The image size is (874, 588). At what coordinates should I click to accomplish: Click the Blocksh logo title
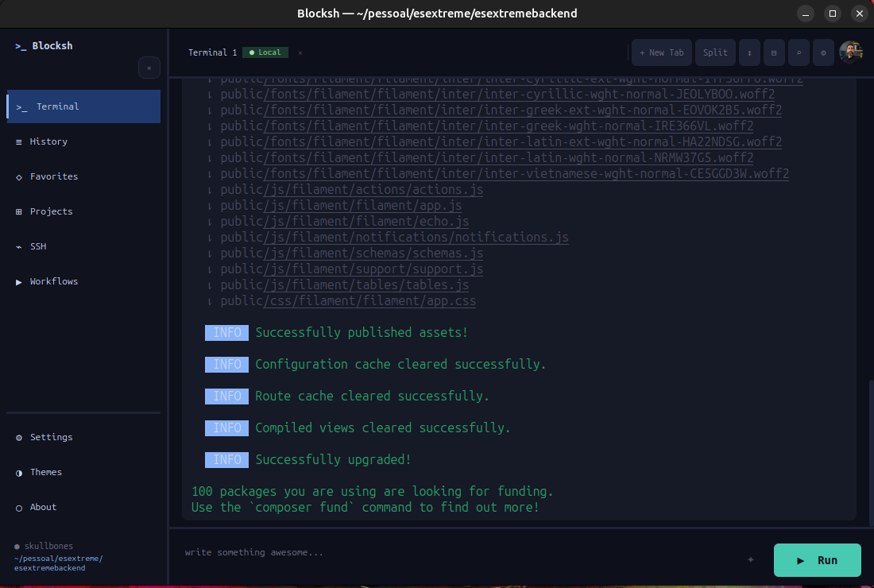pos(44,46)
